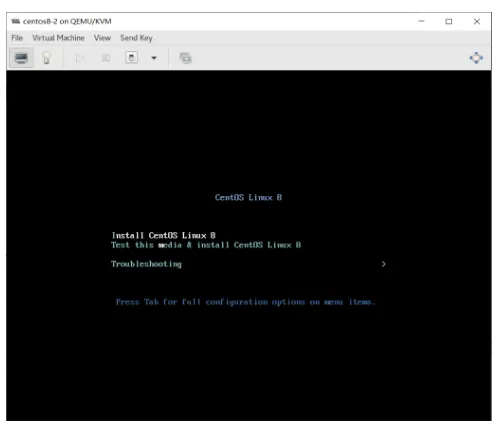This screenshot has height=427, width=500.
Task: Toggle fullscreen console mode icon
Action: point(476,58)
